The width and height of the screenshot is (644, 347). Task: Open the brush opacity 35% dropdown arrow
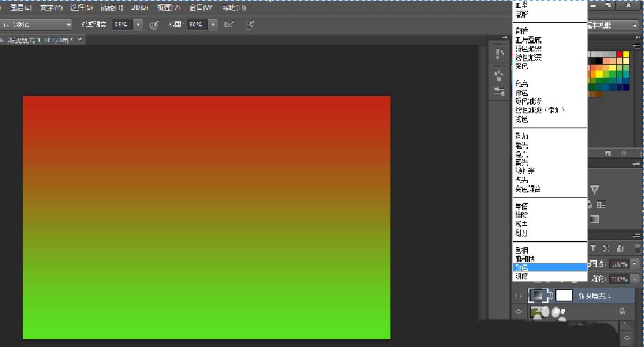coord(137,24)
